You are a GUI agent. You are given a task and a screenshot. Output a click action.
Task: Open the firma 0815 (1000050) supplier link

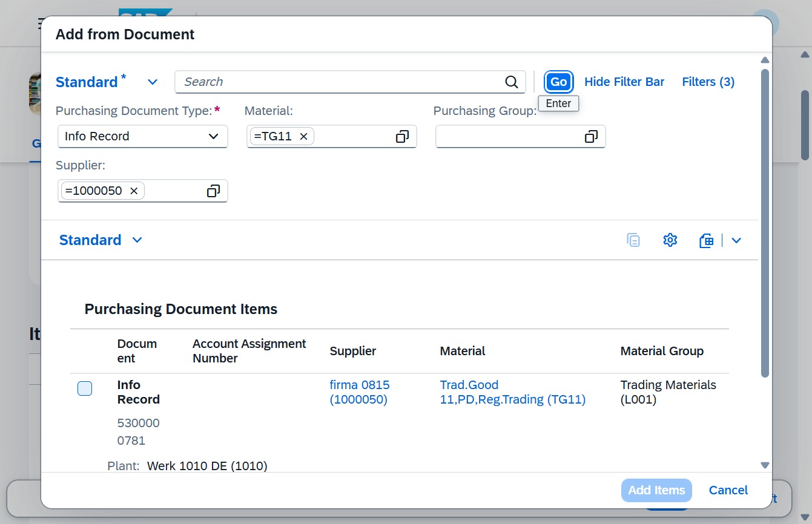360,392
